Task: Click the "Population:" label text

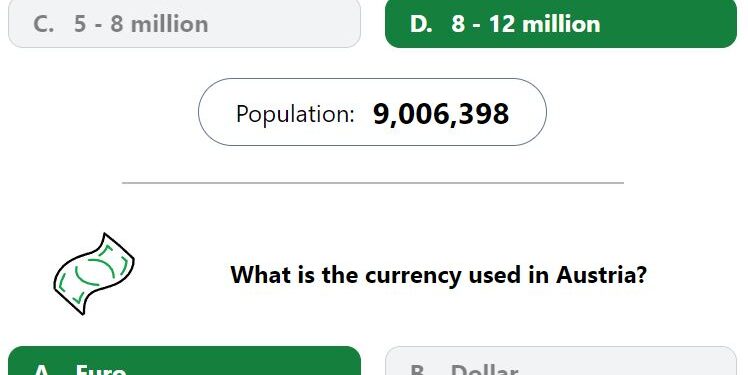Action: click(295, 115)
